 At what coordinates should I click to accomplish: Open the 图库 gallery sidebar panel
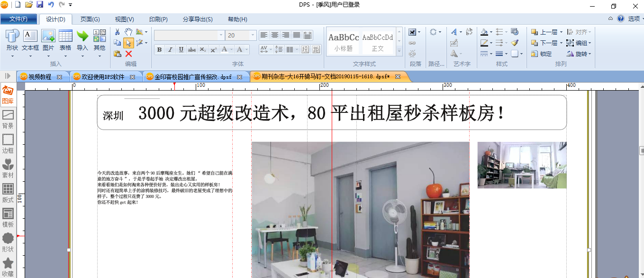(x=8, y=95)
